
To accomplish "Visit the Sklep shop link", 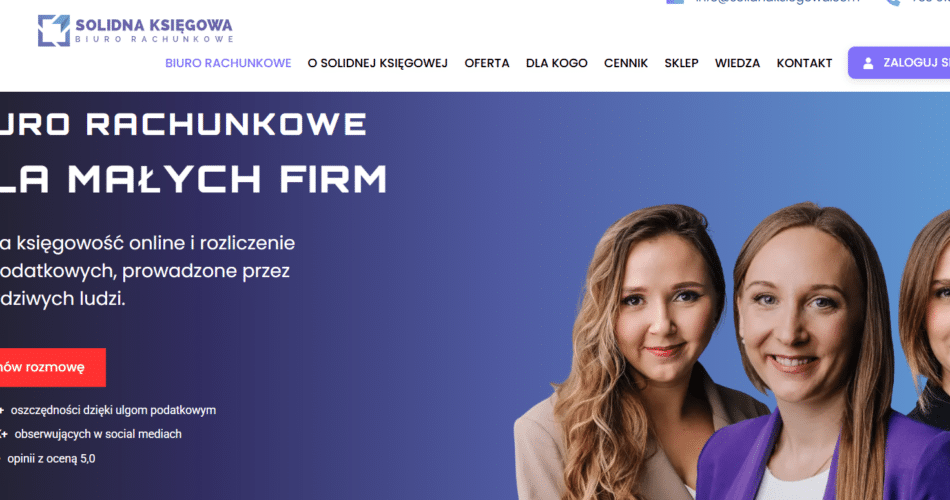I will [x=681, y=63].
